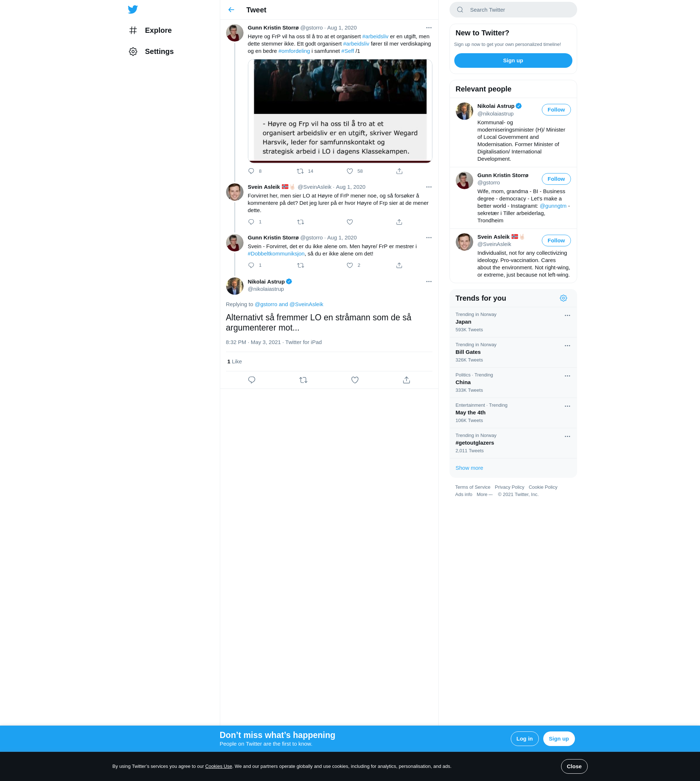Open the Japan trending topic
The height and width of the screenshot is (781, 700).
tap(513, 322)
